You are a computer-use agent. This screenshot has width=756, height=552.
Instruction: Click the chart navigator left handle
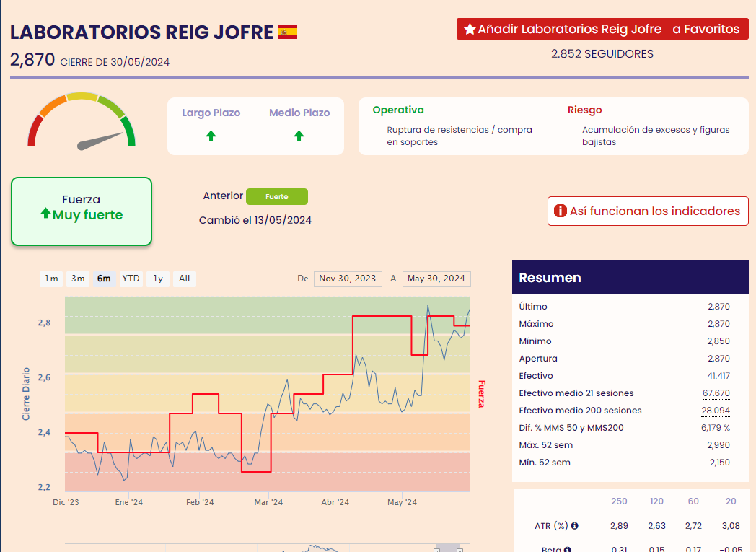(x=437, y=550)
